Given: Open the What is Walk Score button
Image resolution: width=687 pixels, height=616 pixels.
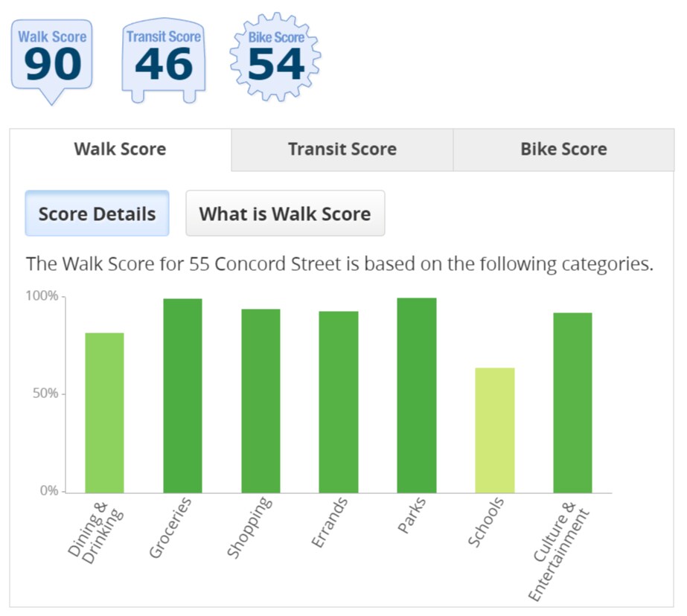Looking at the screenshot, I should coord(285,214).
